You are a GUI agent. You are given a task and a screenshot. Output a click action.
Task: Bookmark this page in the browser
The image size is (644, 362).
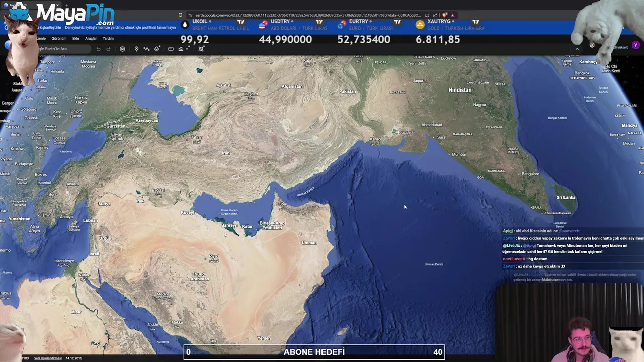tap(180, 15)
